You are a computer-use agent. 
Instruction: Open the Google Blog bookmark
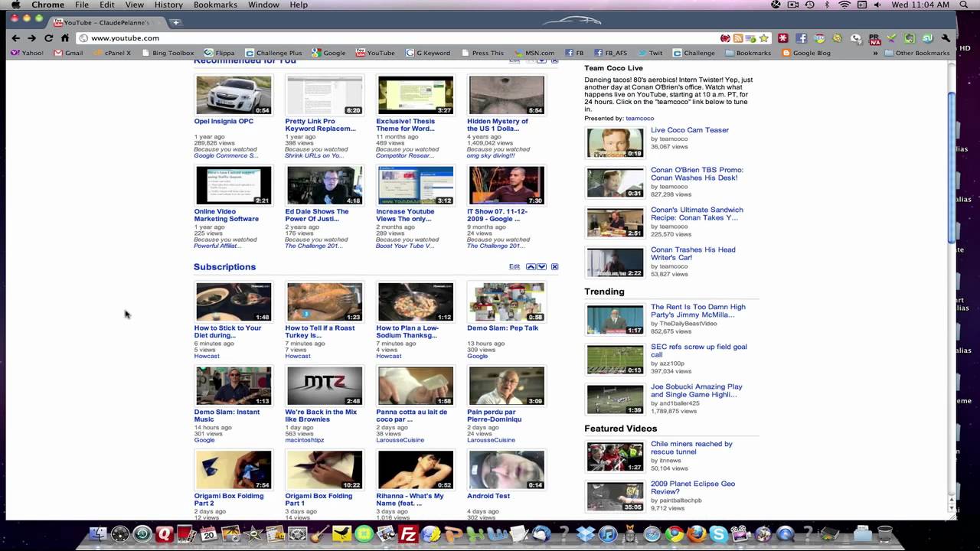[x=806, y=53]
